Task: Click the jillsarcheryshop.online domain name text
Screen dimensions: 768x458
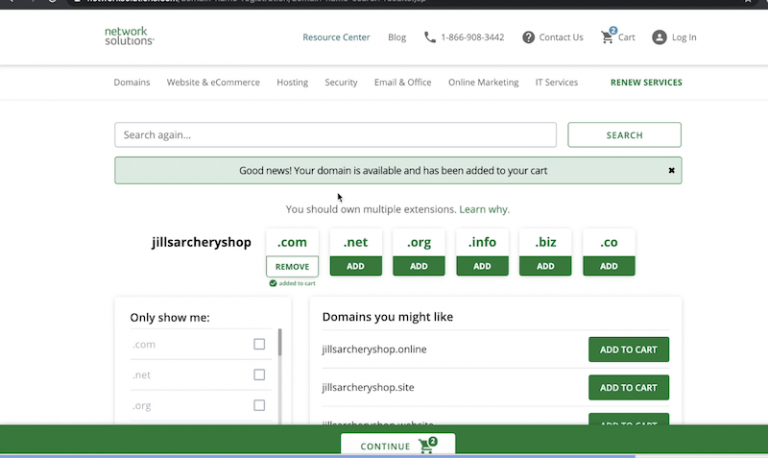Action: [374, 349]
